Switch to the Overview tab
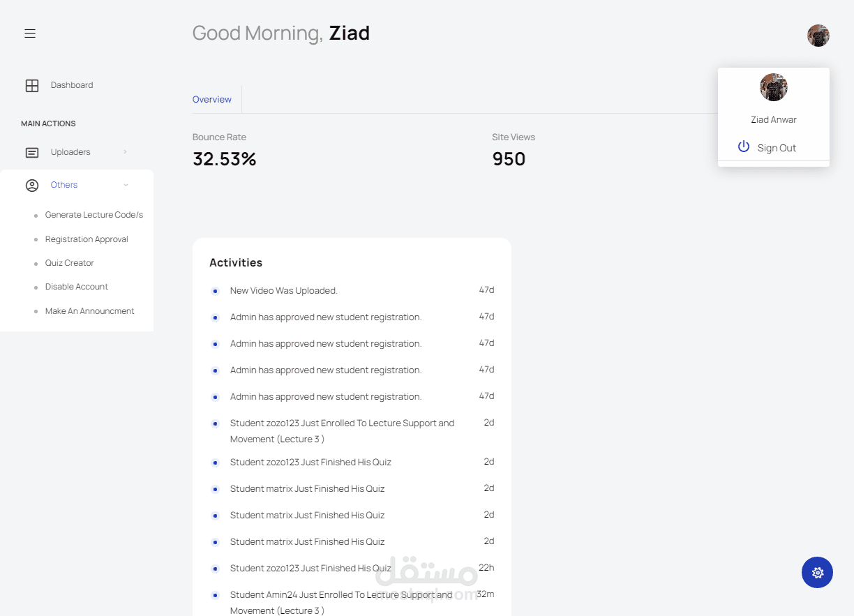Screen dimensions: 854x616 tap(212, 100)
